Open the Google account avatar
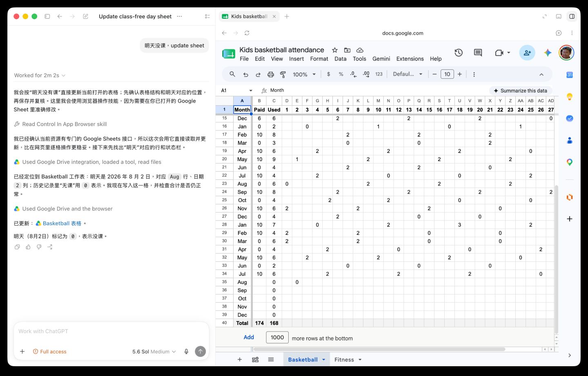The image size is (588, 376). coord(566,53)
